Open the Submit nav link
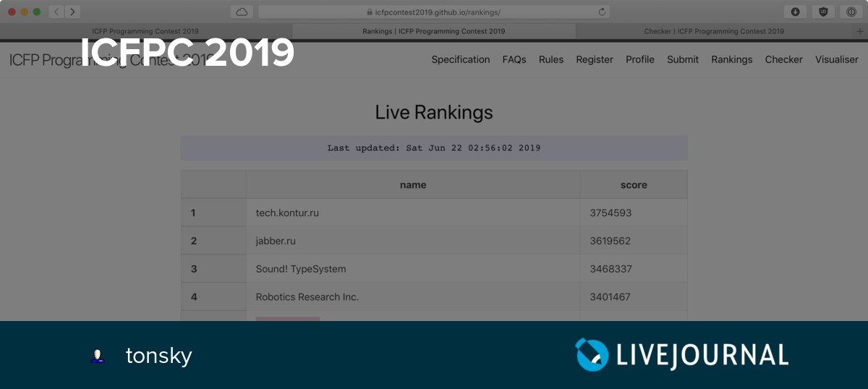The image size is (868, 389). click(683, 59)
